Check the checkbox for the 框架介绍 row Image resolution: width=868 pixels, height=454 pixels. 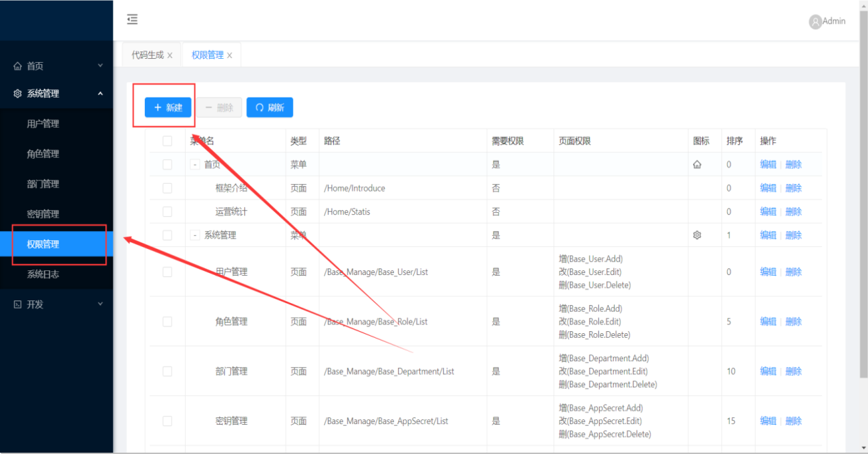[x=167, y=188]
